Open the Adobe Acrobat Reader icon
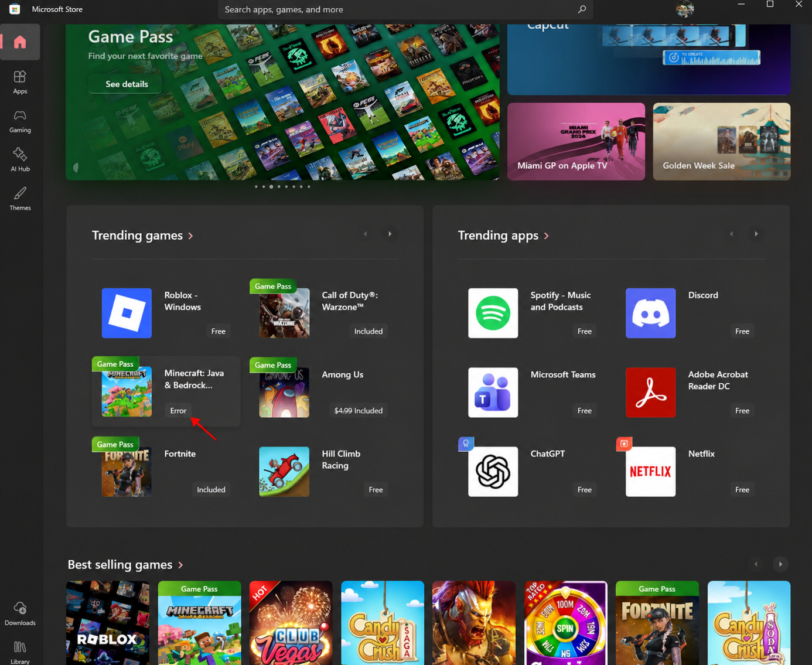This screenshot has height=665, width=812. (650, 393)
